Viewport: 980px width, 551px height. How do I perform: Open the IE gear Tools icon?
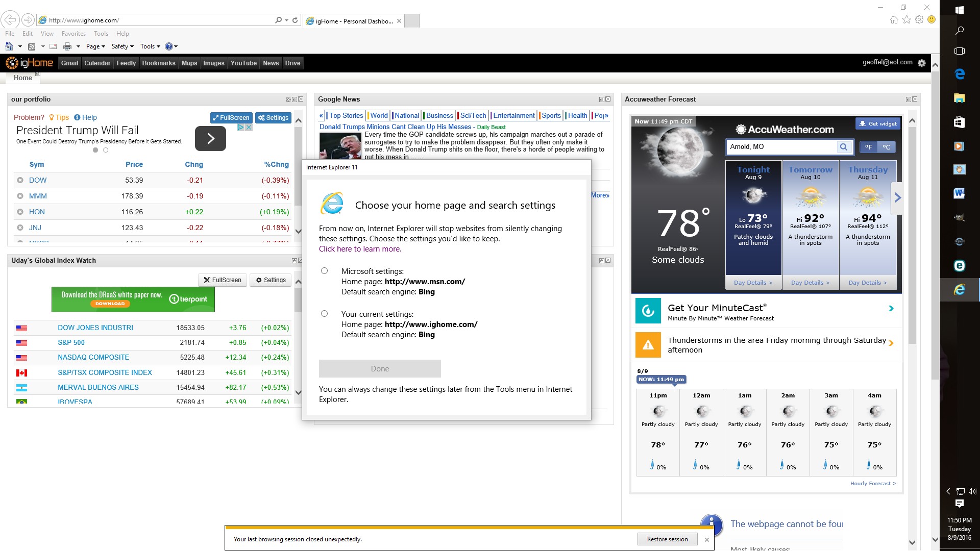click(x=919, y=19)
